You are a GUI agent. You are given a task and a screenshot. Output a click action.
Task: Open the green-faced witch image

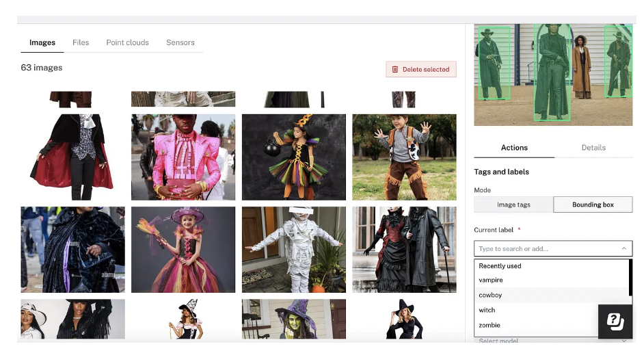(294, 319)
